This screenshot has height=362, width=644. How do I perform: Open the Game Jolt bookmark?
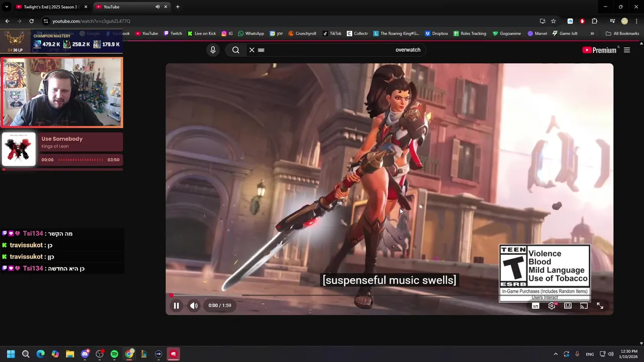pos(565,34)
